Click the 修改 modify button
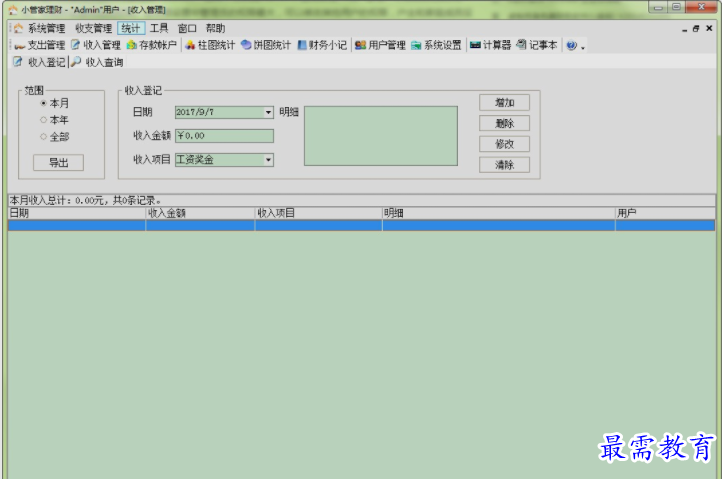This screenshot has width=722, height=479. click(504, 144)
